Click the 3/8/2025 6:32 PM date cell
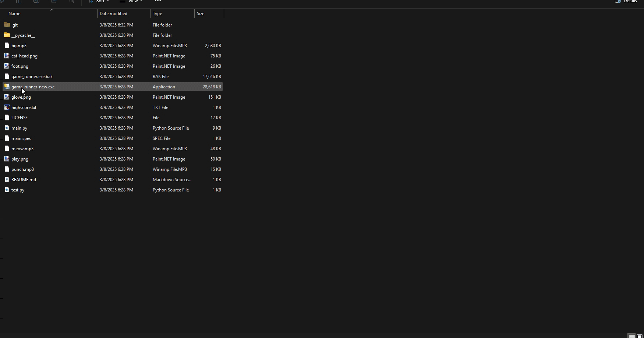The height and width of the screenshot is (338, 644). click(116, 25)
